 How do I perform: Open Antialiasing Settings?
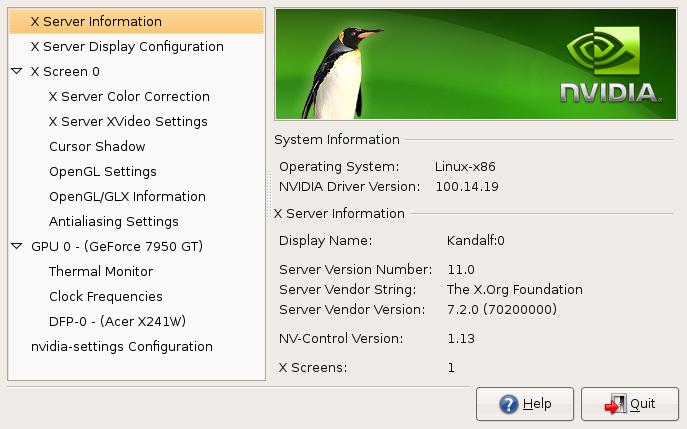113,221
